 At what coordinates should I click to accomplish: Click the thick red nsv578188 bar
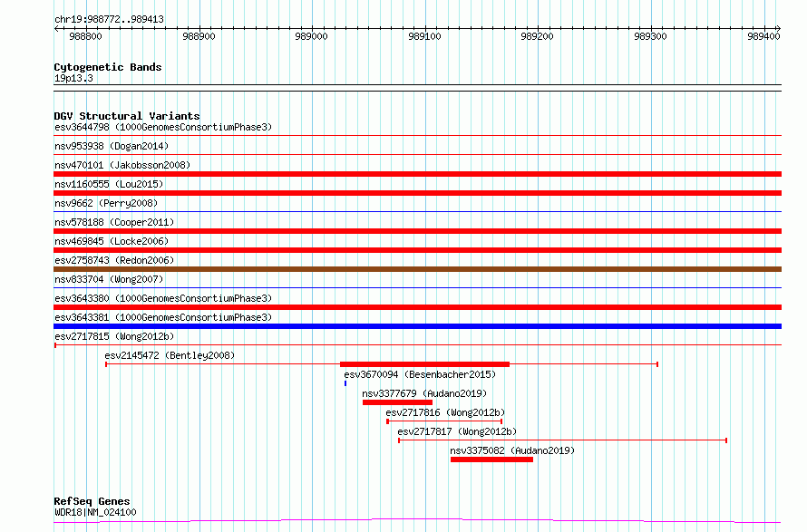(417, 231)
